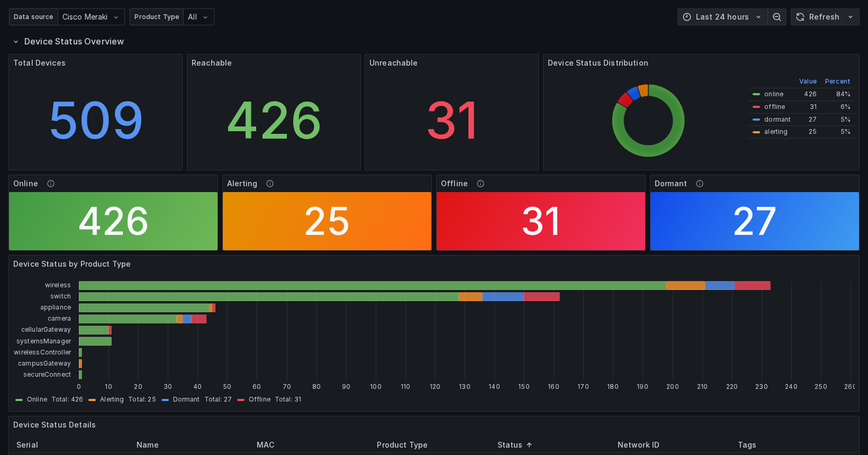Sort table by Network ID column header
This screenshot has height=455, width=868.
[638, 445]
